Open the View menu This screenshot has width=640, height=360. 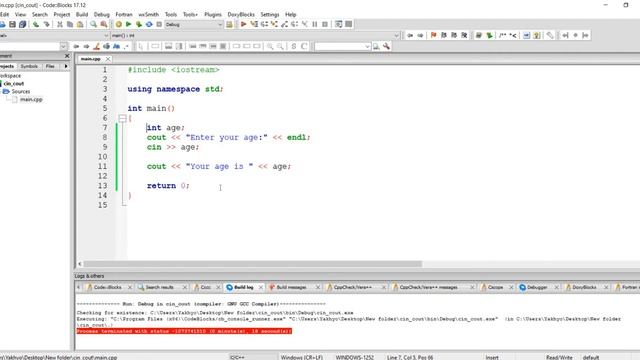[20, 14]
